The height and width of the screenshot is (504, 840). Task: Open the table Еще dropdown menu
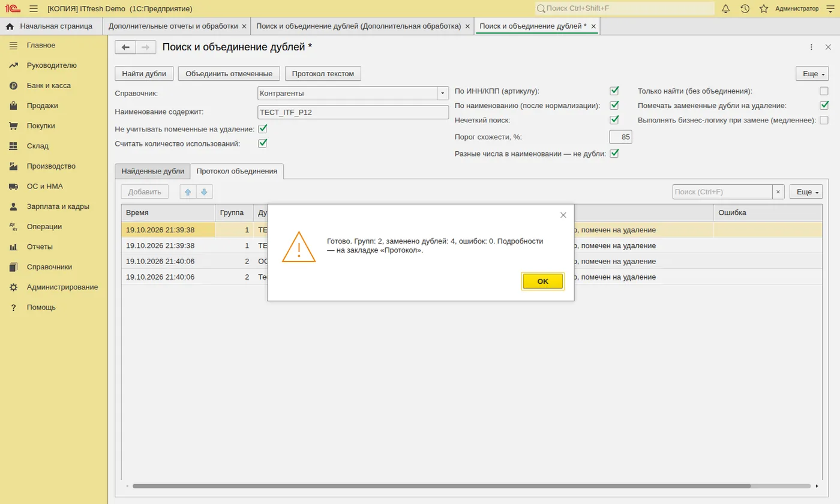[x=806, y=192]
